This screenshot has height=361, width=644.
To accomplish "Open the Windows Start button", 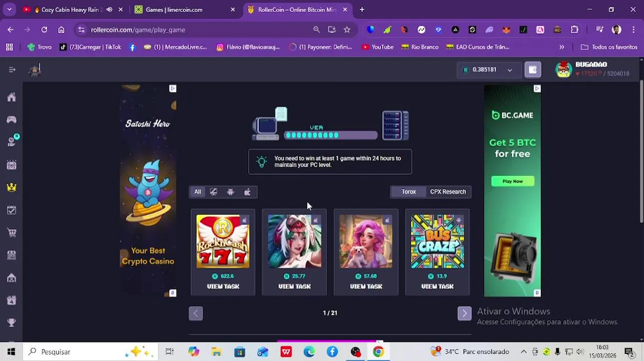I will click(11, 351).
